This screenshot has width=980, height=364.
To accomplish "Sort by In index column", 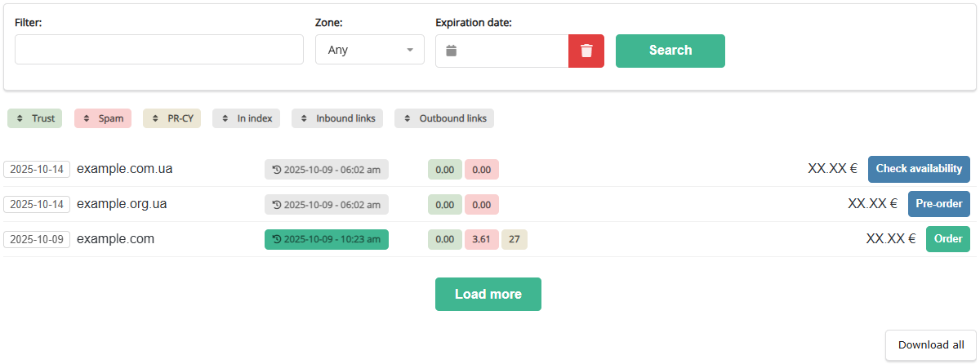I will click(x=247, y=118).
